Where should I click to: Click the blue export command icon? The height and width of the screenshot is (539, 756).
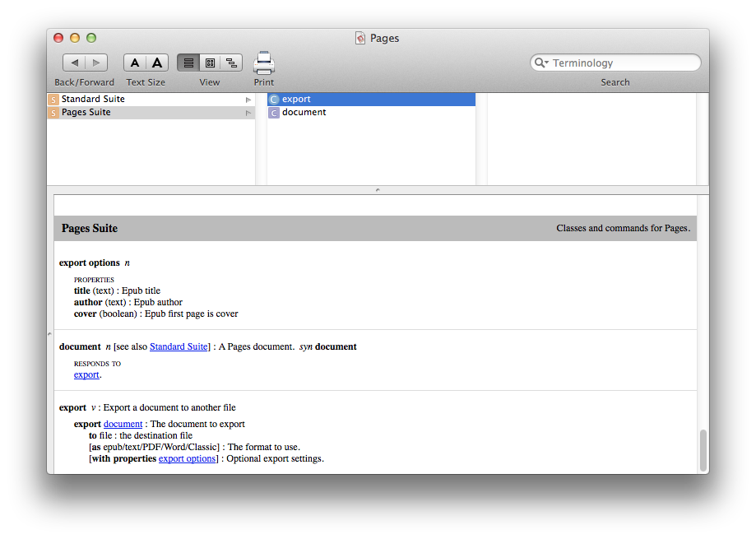(x=274, y=100)
